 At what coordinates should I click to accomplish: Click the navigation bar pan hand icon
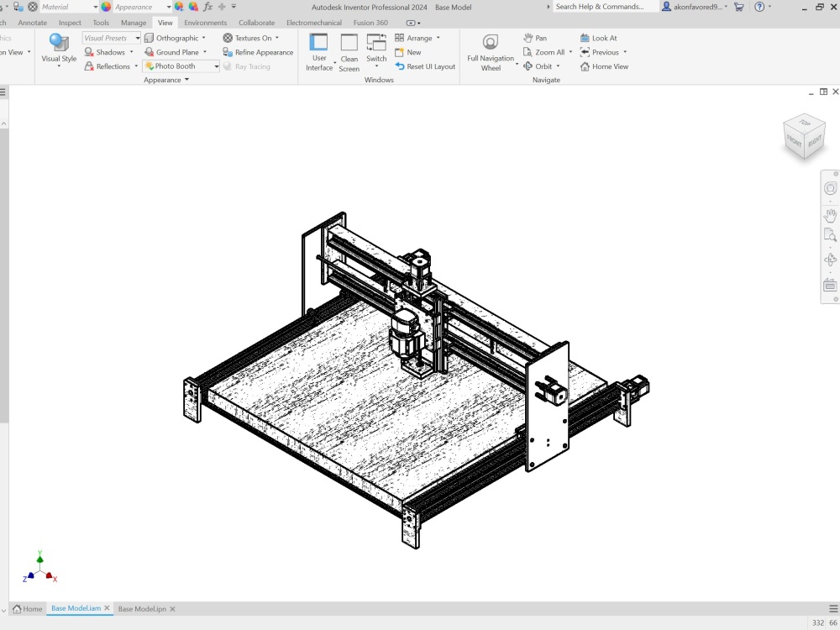click(x=830, y=215)
